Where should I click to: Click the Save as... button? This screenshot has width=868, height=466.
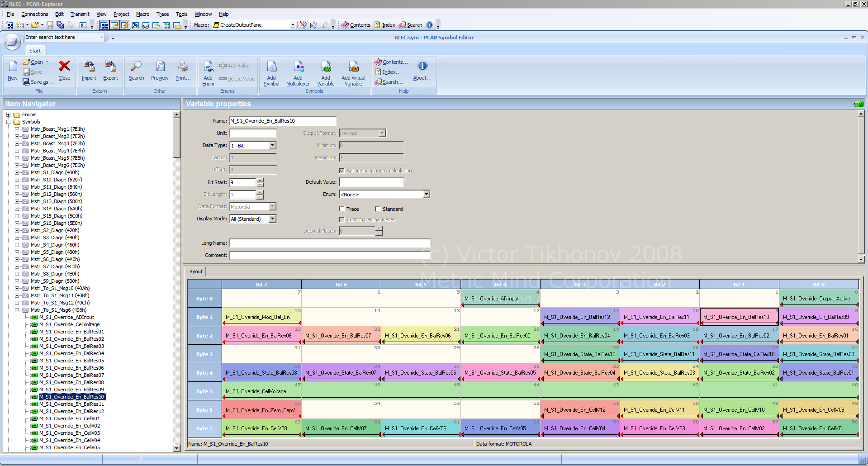point(39,82)
